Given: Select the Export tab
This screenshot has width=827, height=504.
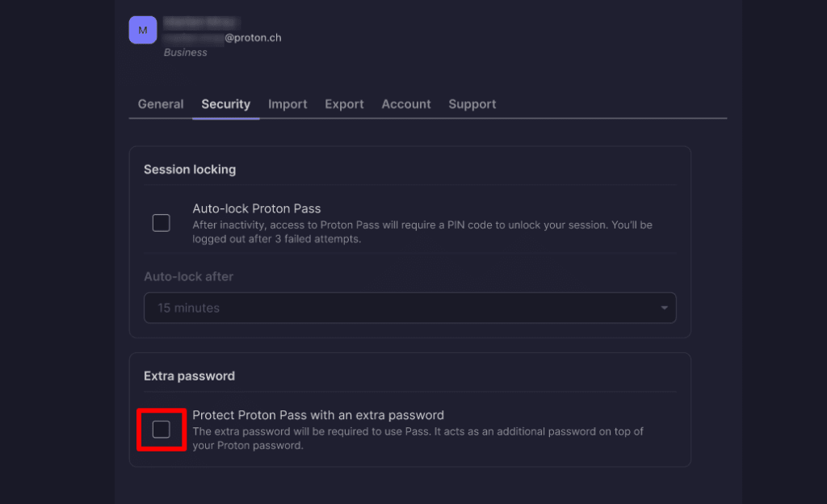Looking at the screenshot, I should [344, 104].
